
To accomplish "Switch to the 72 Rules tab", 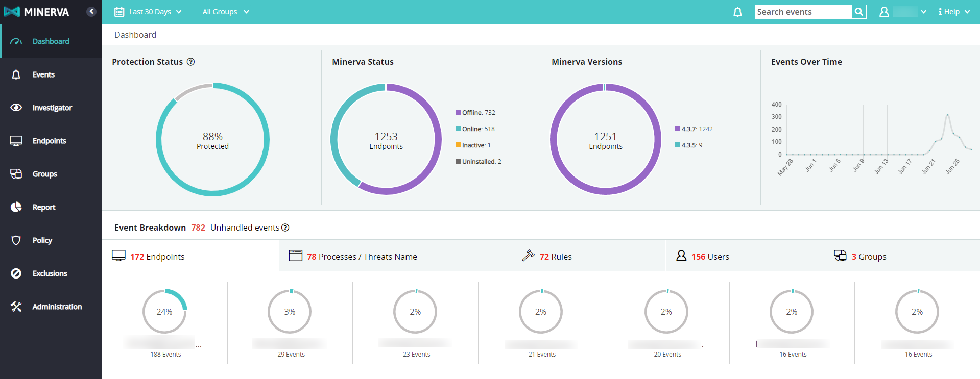I will click(x=555, y=257).
